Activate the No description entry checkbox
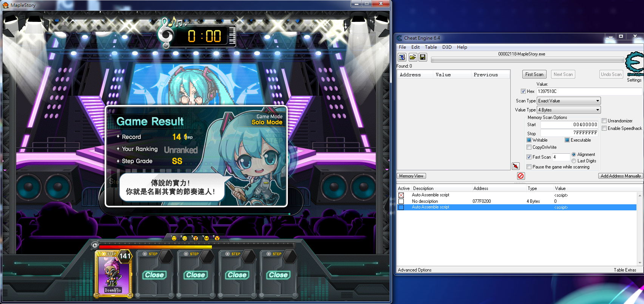644x304 pixels. (401, 201)
